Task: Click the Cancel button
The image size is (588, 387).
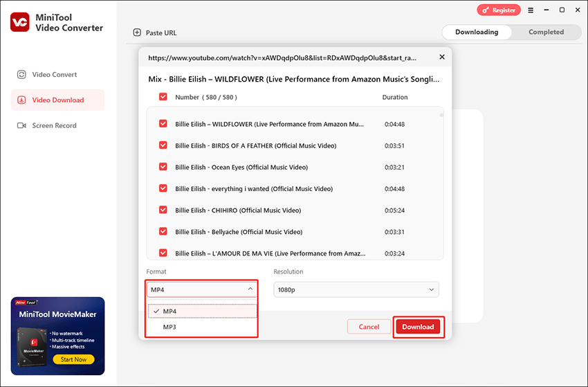Action: [x=369, y=327]
